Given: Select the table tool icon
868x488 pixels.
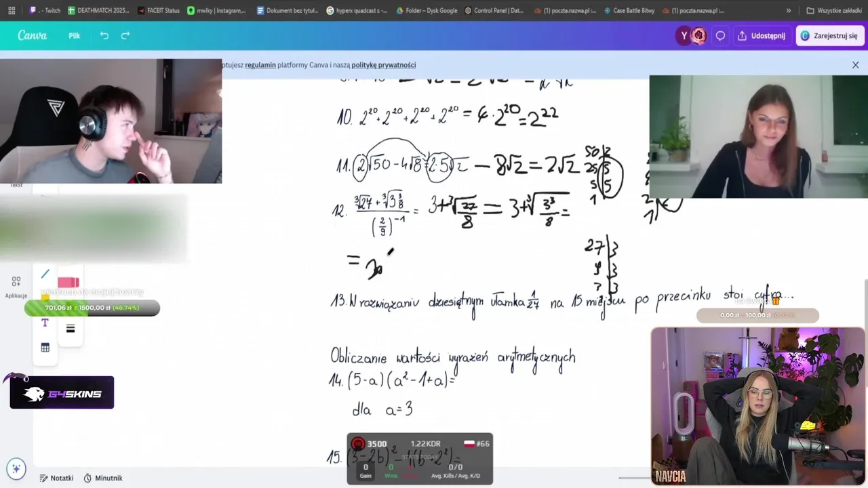Looking at the screenshot, I should click(45, 348).
